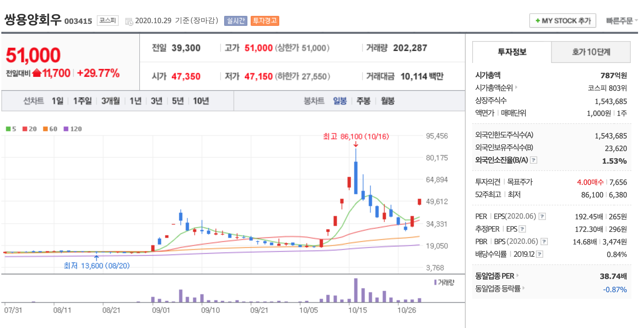Viewport: 644px width, 328px height.
Task: Select the 월봉 monthly candle chart
Action: click(x=388, y=101)
